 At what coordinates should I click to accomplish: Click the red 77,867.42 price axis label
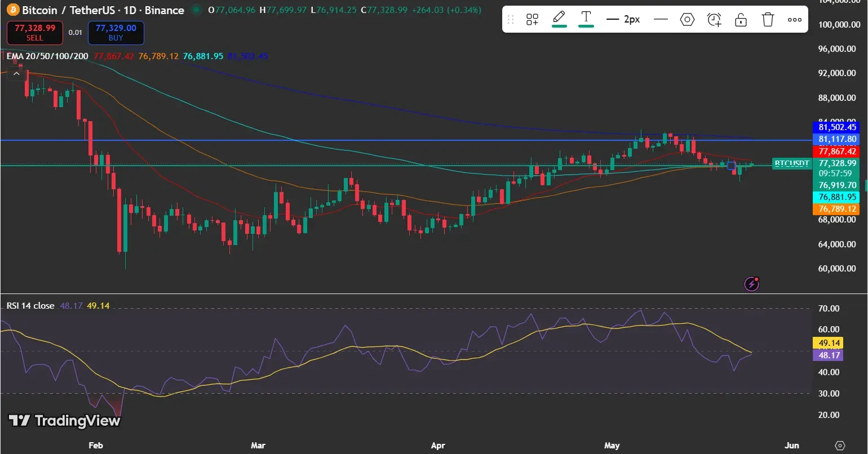click(836, 152)
